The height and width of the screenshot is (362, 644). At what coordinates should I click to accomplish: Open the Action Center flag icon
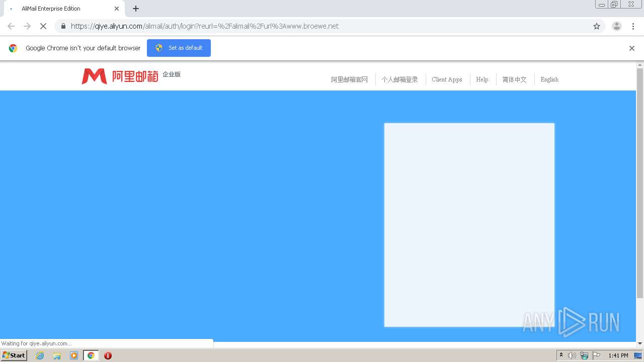(x=596, y=355)
